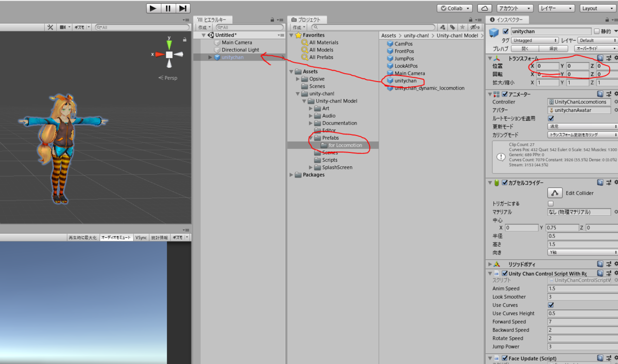The image size is (618, 364).
Task: Lock the Hierarchy panel with padlock icon
Action: [x=272, y=20]
